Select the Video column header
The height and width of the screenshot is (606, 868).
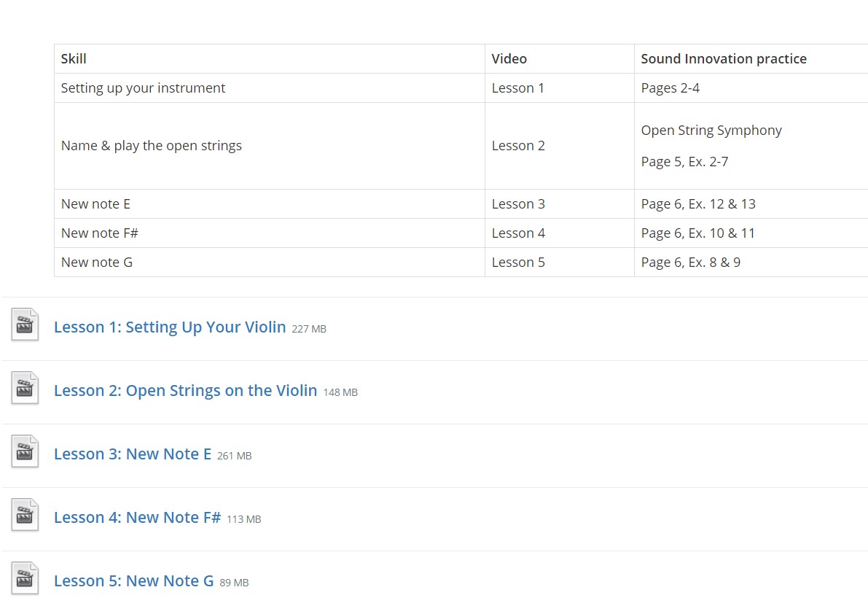click(559, 59)
